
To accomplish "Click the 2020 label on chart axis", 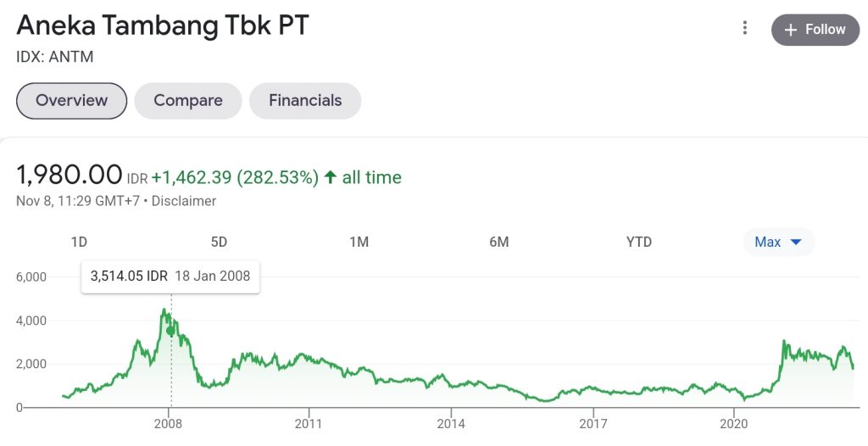I will click(734, 423).
